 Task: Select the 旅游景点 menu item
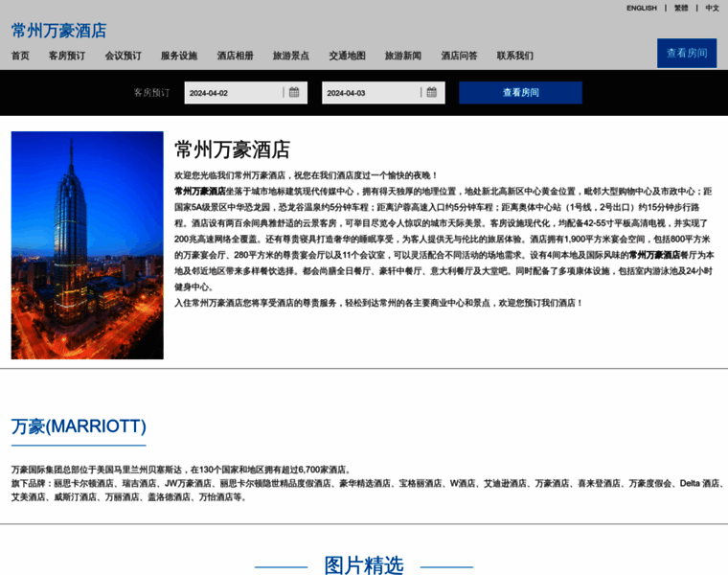coord(291,56)
